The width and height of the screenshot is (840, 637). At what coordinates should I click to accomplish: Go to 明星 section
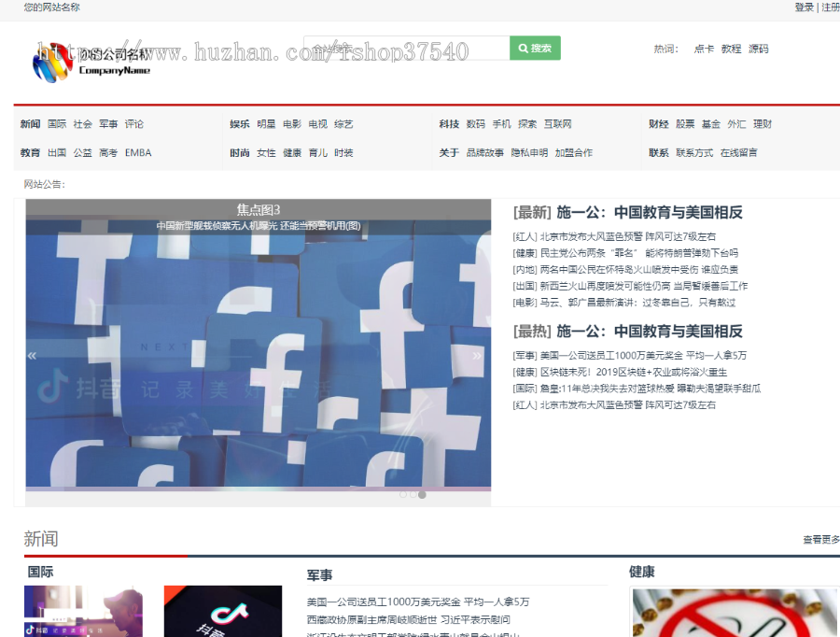tap(266, 124)
